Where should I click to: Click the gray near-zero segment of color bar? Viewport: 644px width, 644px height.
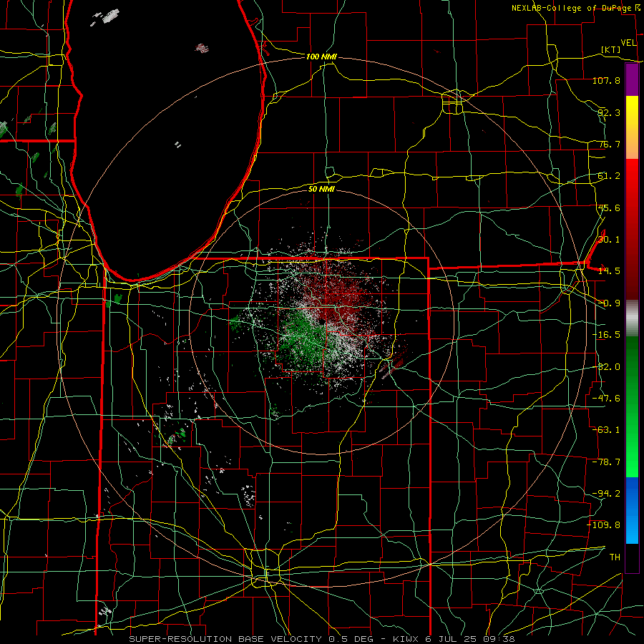point(632,318)
